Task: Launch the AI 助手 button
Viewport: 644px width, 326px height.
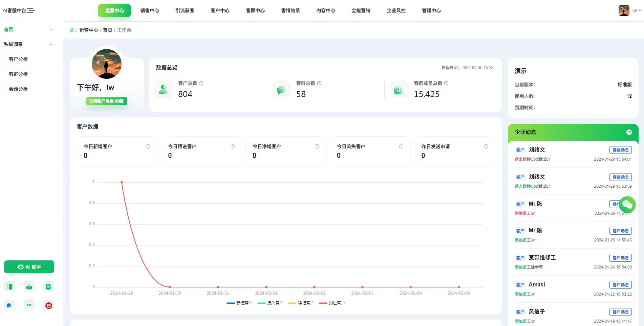Action: (x=29, y=267)
